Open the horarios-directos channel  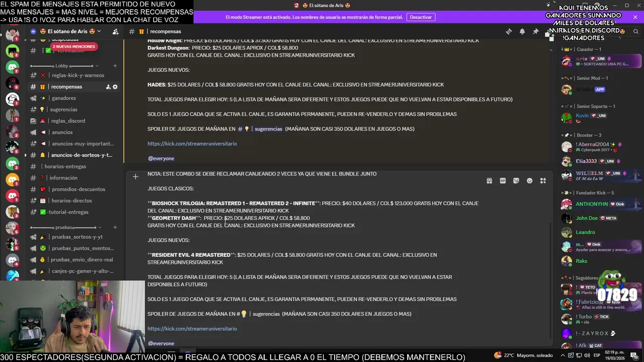point(73,201)
